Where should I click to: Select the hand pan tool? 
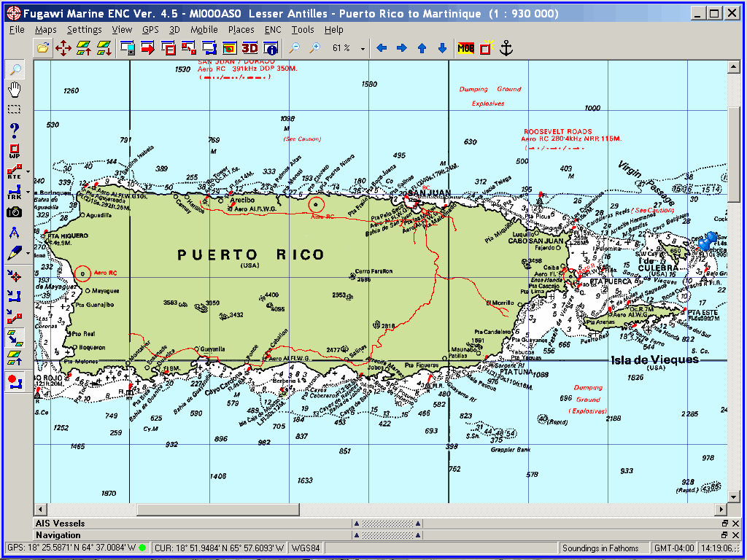click(x=15, y=89)
